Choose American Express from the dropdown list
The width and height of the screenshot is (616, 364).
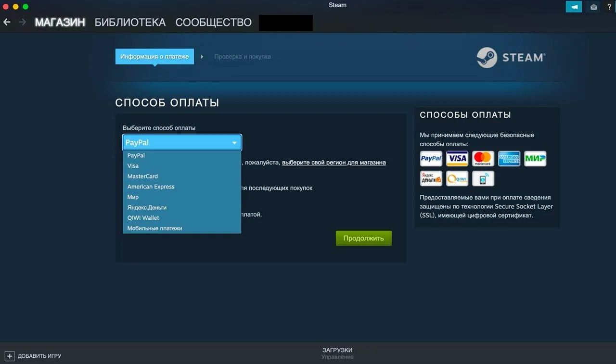click(182, 187)
